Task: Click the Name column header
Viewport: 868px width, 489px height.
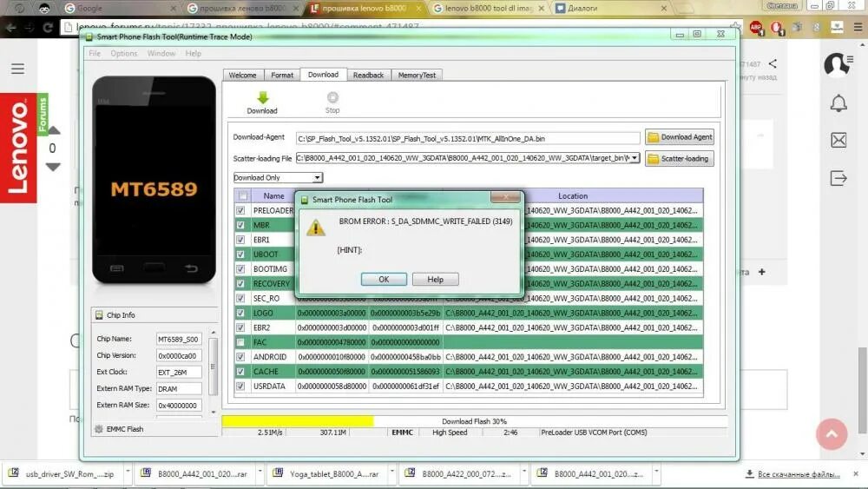Action: click(x=273, y=196)
